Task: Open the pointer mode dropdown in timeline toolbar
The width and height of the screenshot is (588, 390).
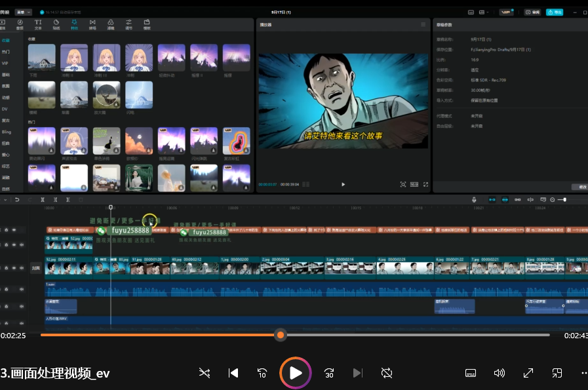Action: (x=4, y=199)
